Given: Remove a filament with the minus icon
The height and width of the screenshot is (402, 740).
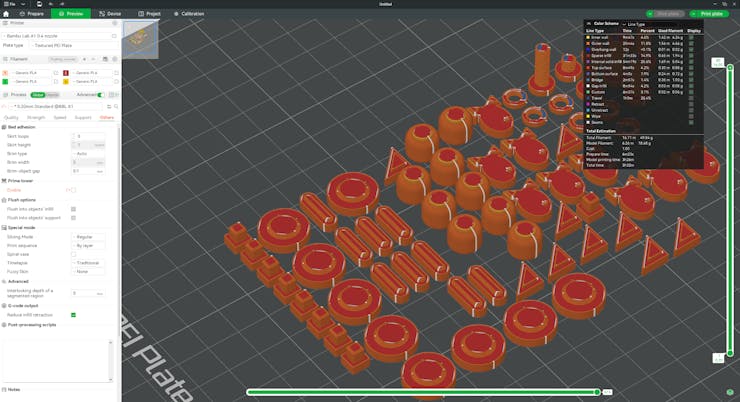Looking at the screenshot, I should point(93,59).
